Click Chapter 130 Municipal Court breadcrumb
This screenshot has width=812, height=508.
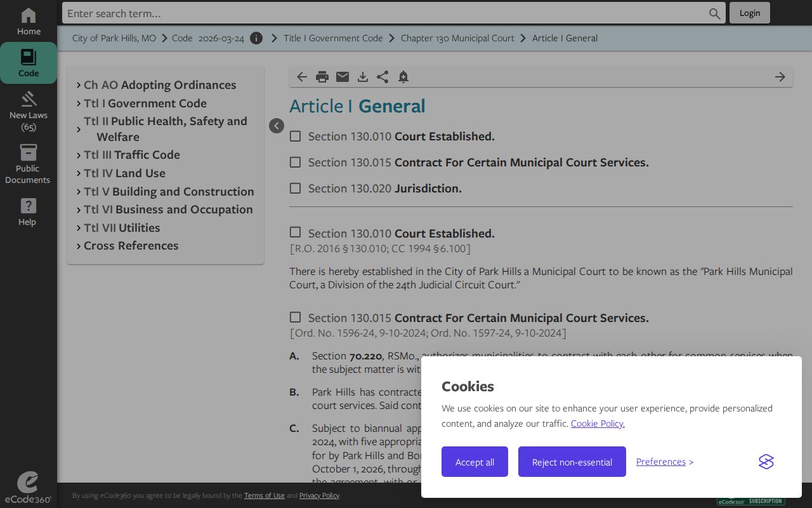457,38
